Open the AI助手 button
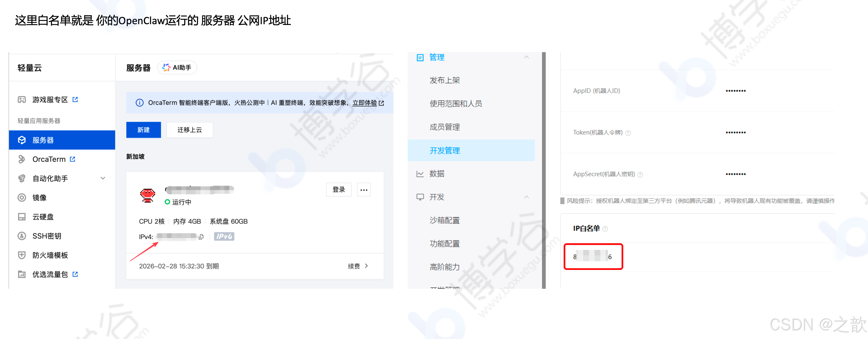This screenshot has height=339, width=868. point(177,68)
